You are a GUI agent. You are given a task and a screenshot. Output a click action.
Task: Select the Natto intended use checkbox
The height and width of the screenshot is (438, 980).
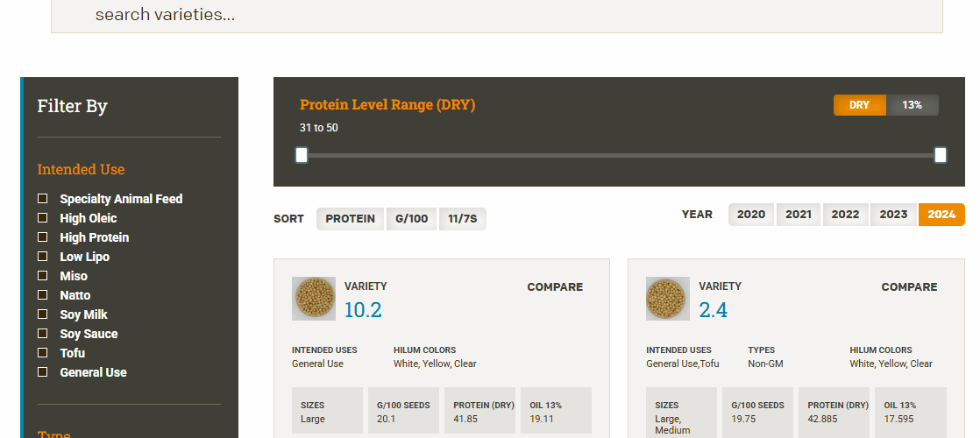pyautogui.click(x=42, y=295)
